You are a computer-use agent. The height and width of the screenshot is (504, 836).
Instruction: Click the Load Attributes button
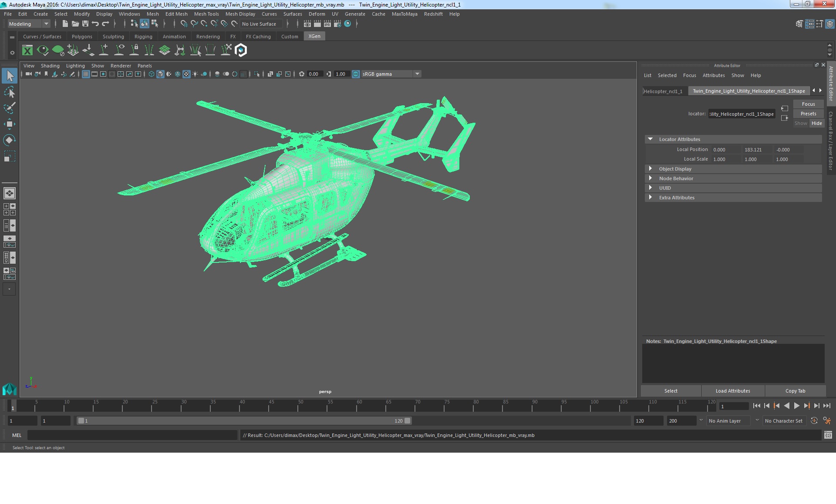tap(733, 391)
